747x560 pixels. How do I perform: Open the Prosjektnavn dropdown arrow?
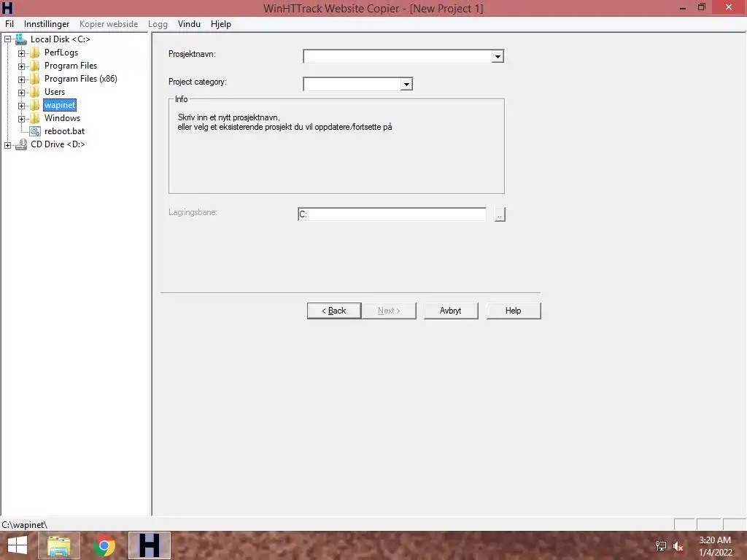click(x=498, y=57)
